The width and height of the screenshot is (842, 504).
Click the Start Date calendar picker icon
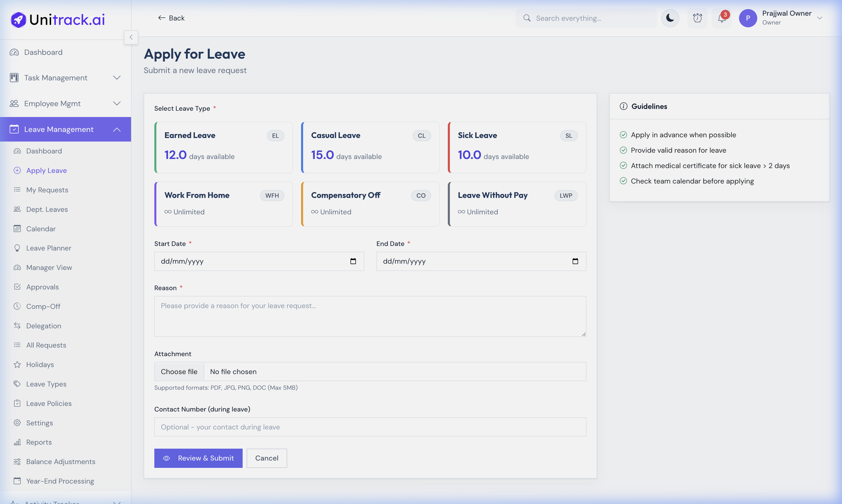[x=353, y=261]
